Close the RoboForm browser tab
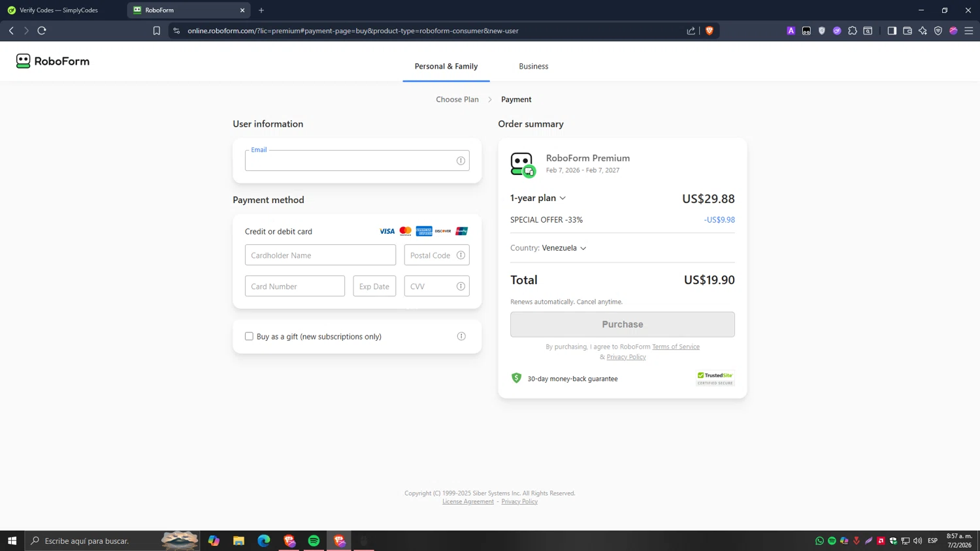The image size is (980, 551). tap(242, 10)
